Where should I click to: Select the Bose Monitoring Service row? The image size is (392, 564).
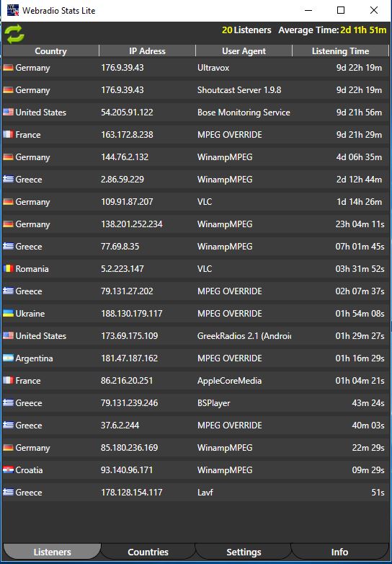tap(196, 113)
